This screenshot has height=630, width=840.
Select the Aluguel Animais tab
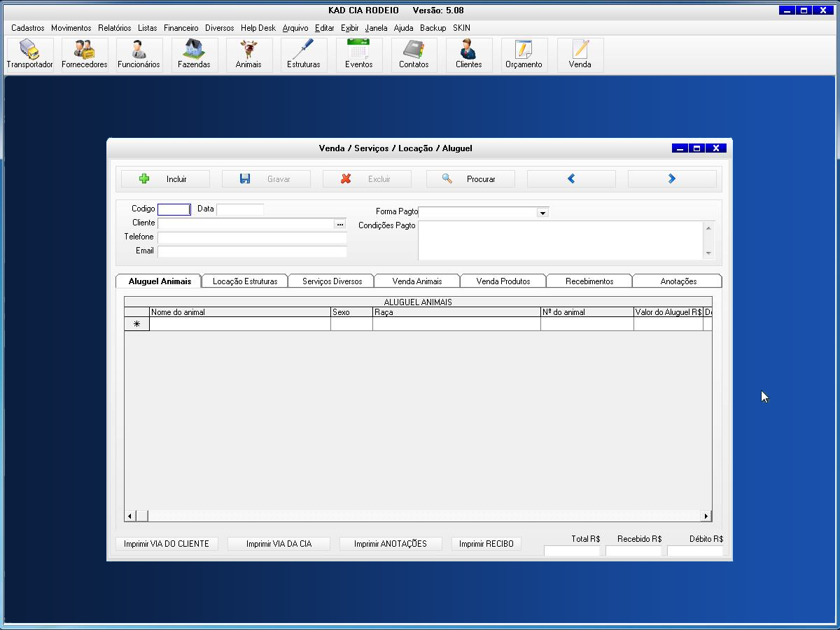pyautogui.click(x=159, y=281)
